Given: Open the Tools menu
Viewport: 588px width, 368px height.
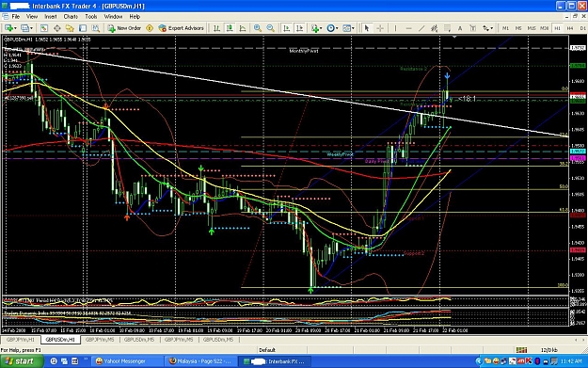Looking at the screenshot, I should (91, 17).
